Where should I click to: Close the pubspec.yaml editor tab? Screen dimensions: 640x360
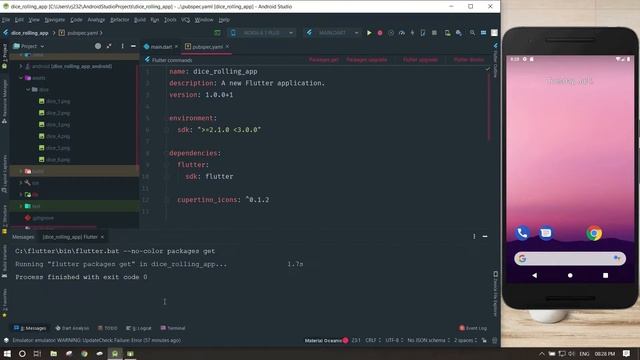(227, 47)
